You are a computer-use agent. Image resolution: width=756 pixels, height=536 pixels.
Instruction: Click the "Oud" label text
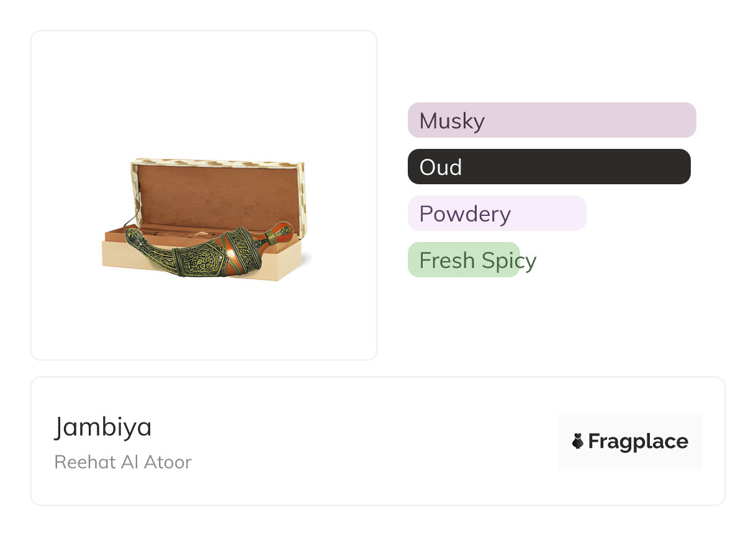point(441,167)
